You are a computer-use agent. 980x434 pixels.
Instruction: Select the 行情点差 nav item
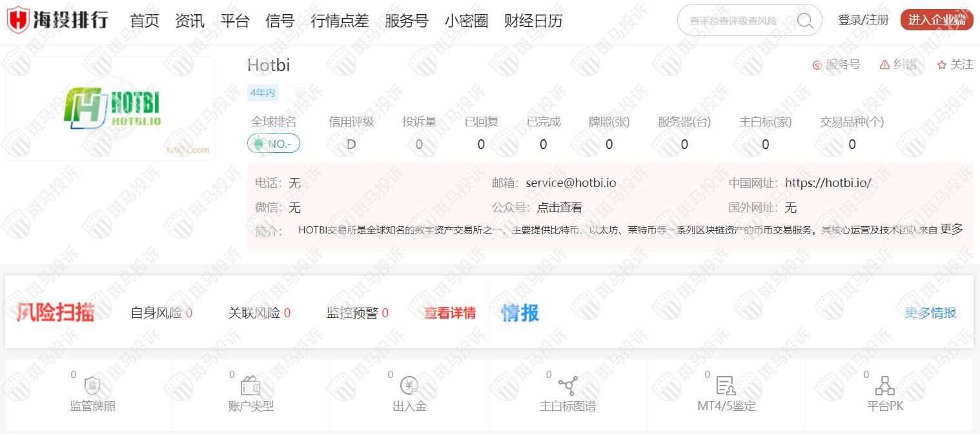(340, 21)
